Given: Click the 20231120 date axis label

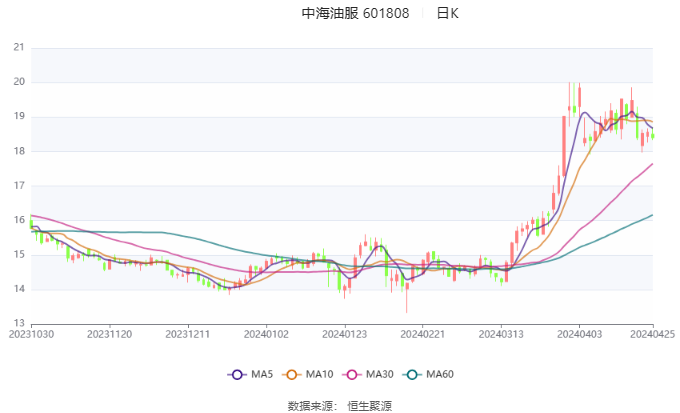Looking at the screenshot, I should click(110, 334).
